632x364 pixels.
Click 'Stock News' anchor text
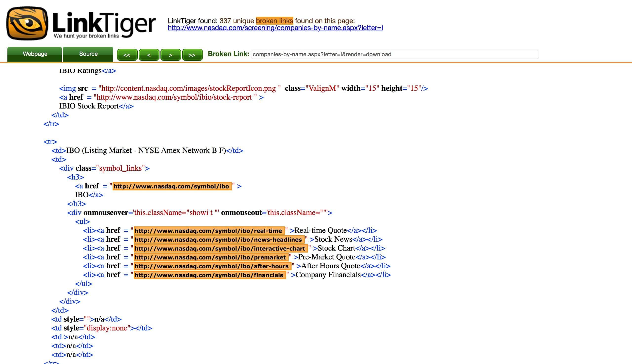[333, 239]
